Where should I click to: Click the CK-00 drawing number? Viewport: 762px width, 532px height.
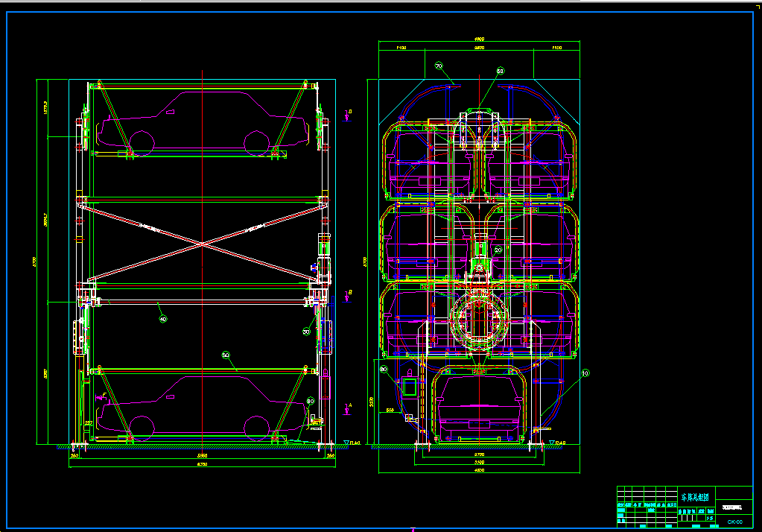[x=734, y=522]
